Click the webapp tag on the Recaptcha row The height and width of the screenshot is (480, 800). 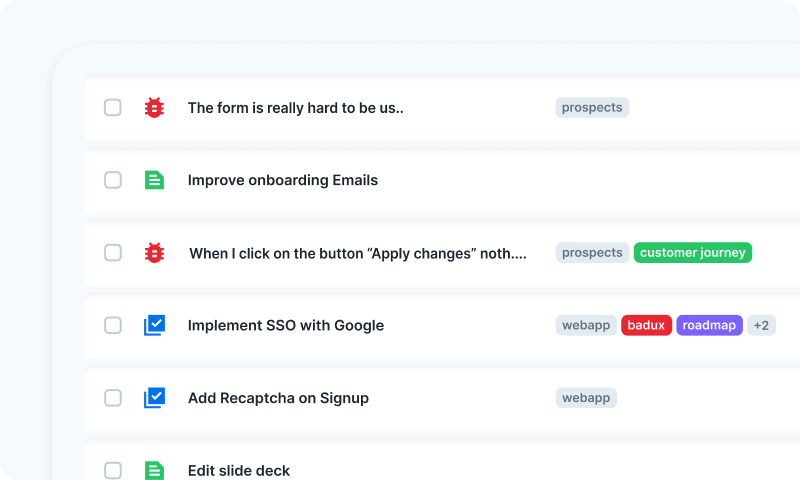point(586,398)
